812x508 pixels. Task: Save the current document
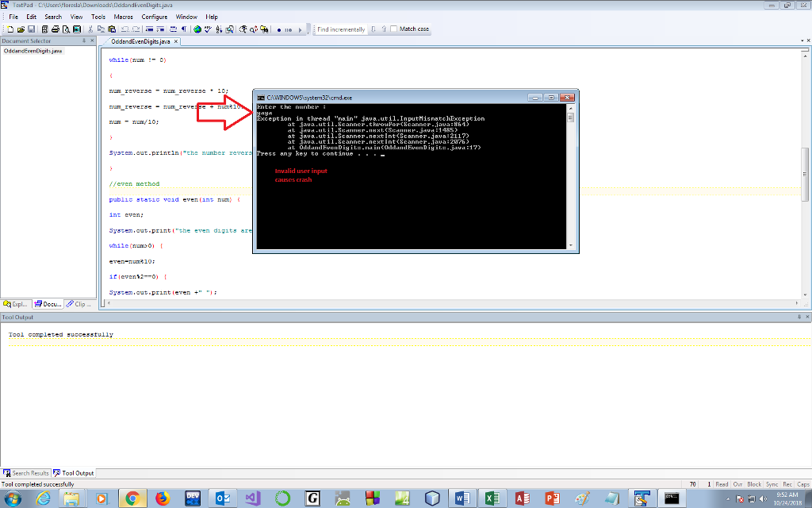click(32, 29)
